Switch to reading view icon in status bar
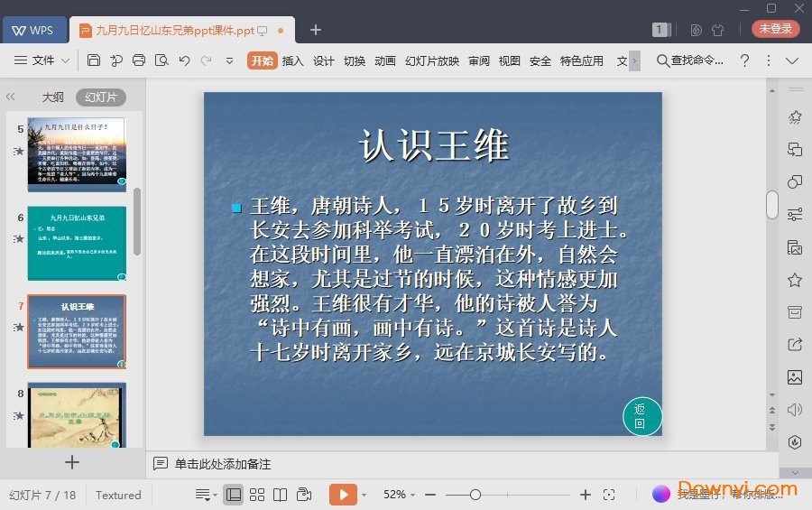The image size is (812, 510). coord(281,495)
